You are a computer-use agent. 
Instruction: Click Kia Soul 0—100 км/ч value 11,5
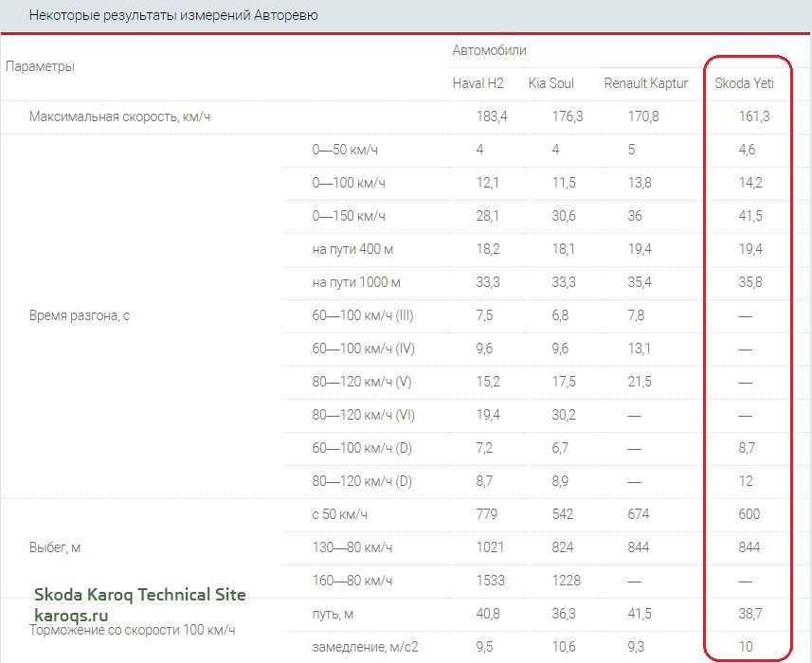[x=564, y=183]
